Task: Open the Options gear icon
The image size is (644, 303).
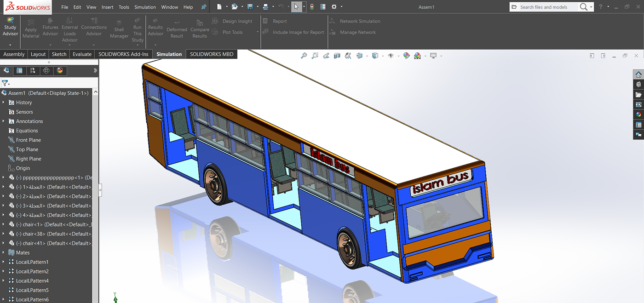Action: point(334,7)
